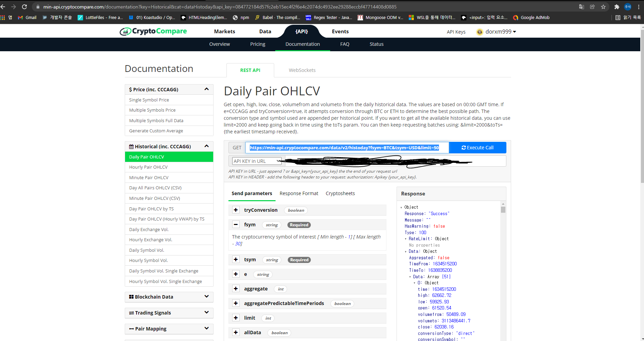
Task: Open Regex Tester bookmark
Action: [x=329, y=18]
